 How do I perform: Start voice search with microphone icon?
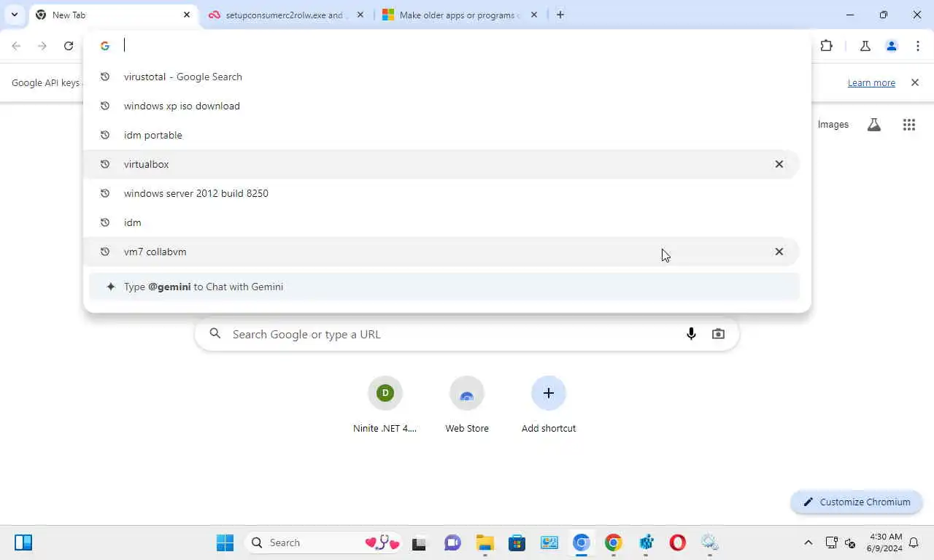(691, 334)
